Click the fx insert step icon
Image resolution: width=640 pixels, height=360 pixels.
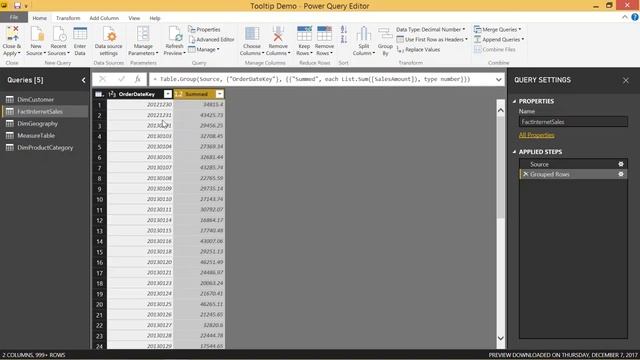tap(138, 79)
